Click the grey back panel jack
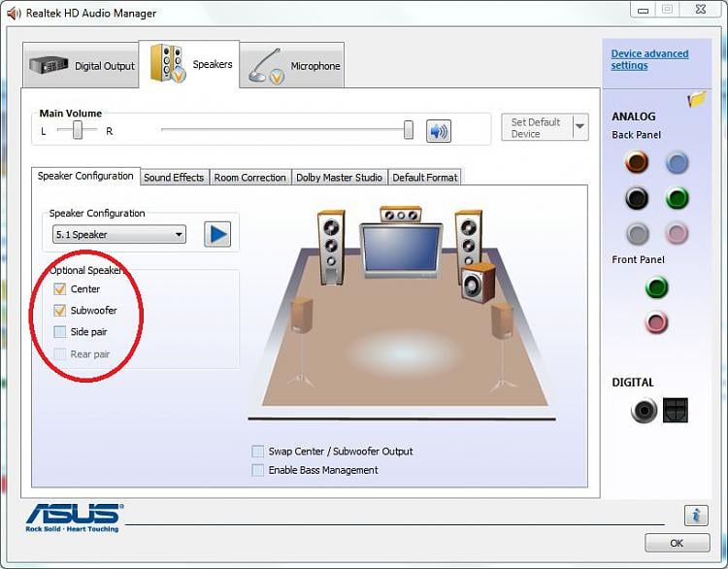The image size is (728, 569). pyautogui.click(x=637, y=233)
